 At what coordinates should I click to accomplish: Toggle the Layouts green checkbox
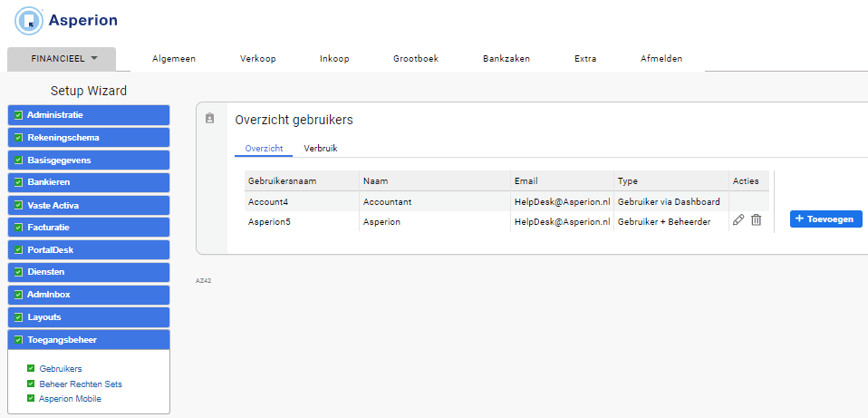coord(18,317)
